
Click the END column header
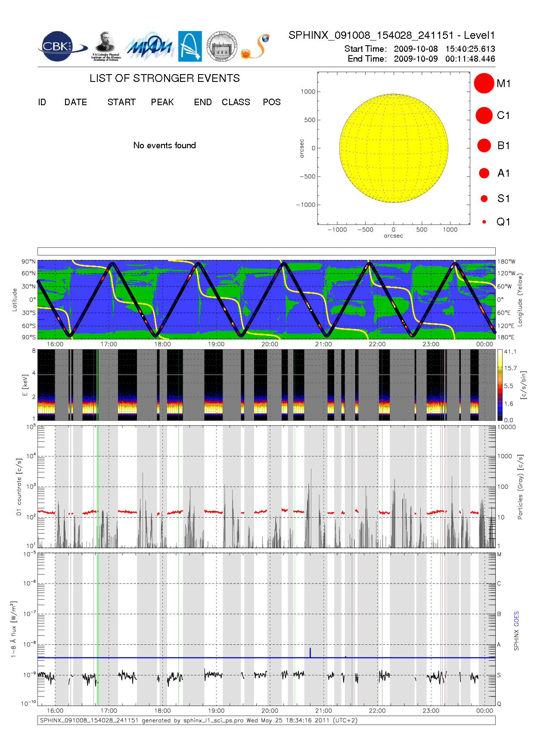pyautogui.click(x=203, y=102)
